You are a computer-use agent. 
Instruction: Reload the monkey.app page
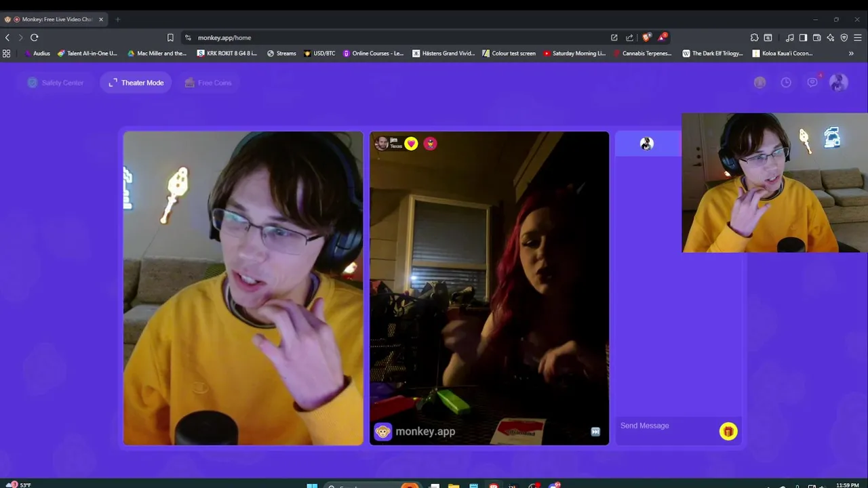click(x=34, y=38)
